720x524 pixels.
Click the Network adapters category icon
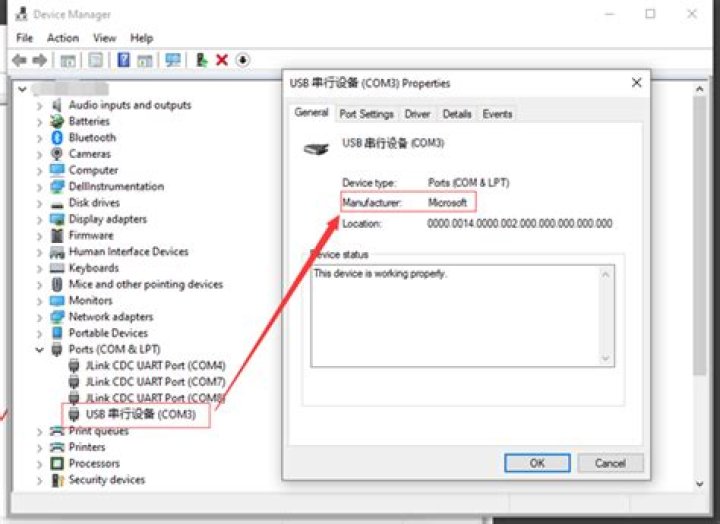pos(57,316)
